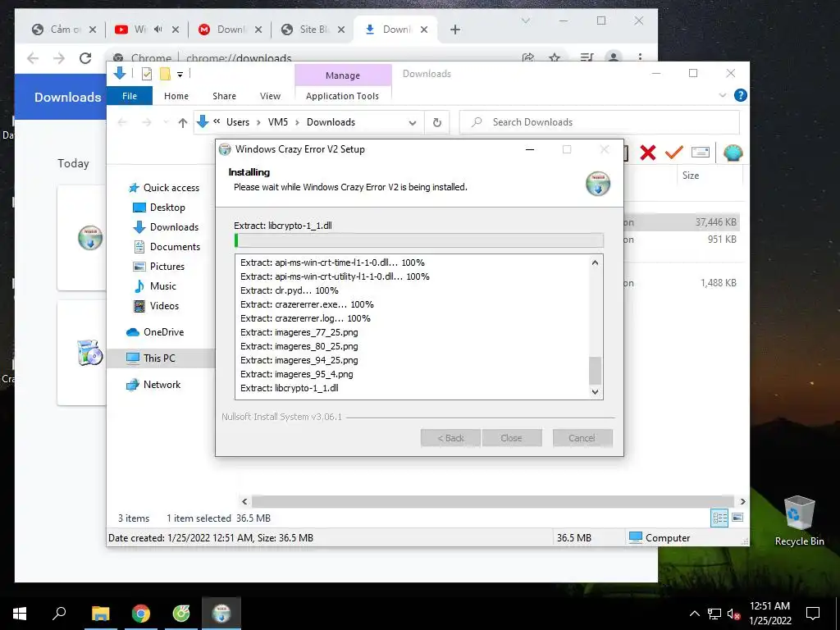Open the address bar history dropdown

click(413, 123)
